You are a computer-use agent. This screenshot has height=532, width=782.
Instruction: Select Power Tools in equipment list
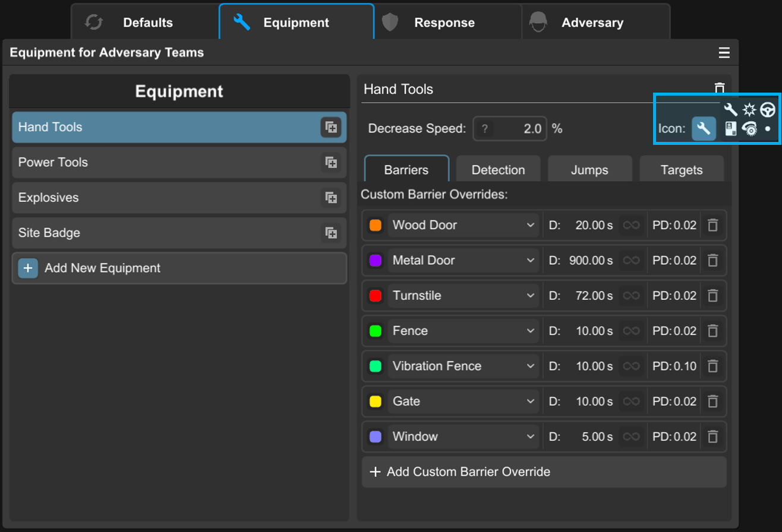pos(179,162)
